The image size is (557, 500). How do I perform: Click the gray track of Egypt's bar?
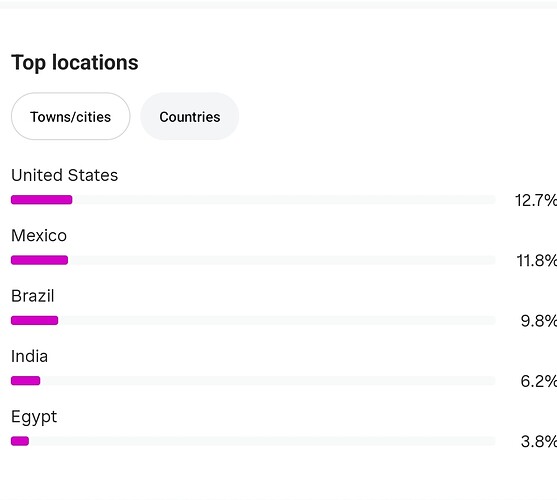(x=262, y=441)
